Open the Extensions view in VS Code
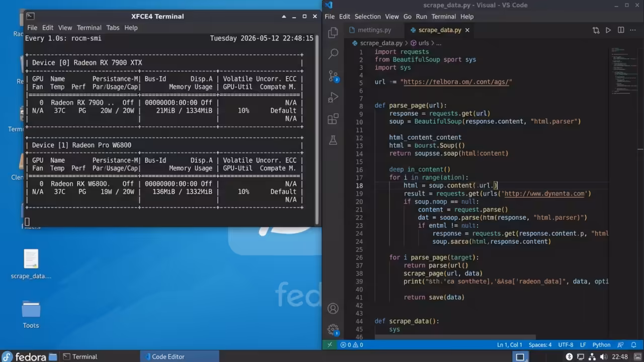This screenshot has width=644, height=362. [333, 119]
